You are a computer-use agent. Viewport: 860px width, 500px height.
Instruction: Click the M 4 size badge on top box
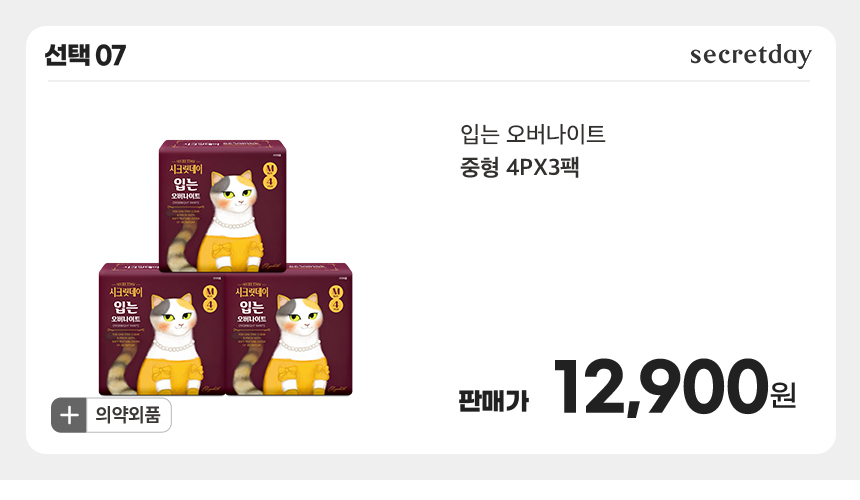click(270, 175)
